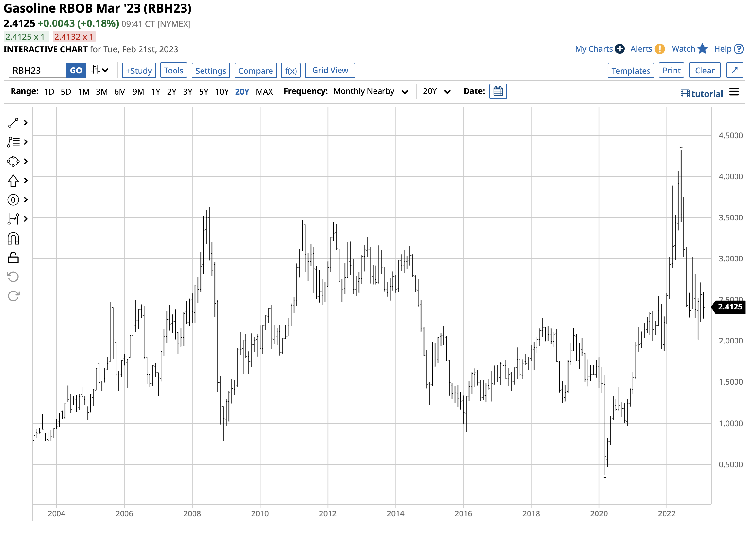Open the Frequency Monthly Nearby dropdown
This screenshot has height=542, width=756.
click(370, 91)
